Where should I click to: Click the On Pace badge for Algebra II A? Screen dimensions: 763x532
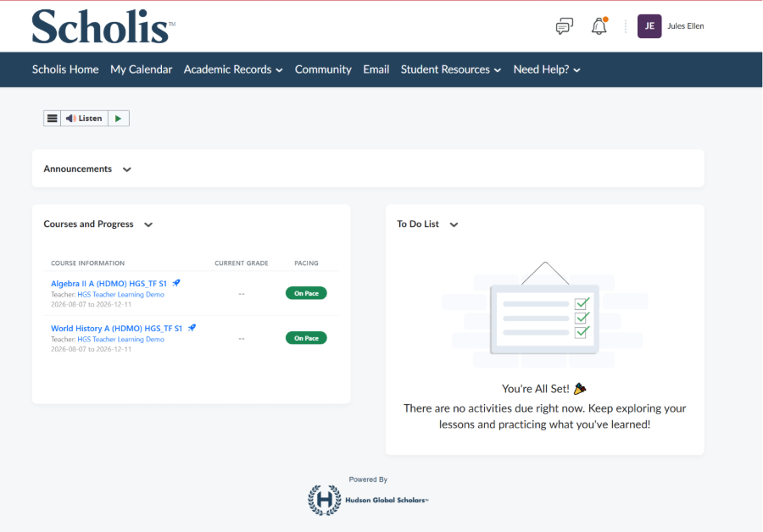[306, 293]
